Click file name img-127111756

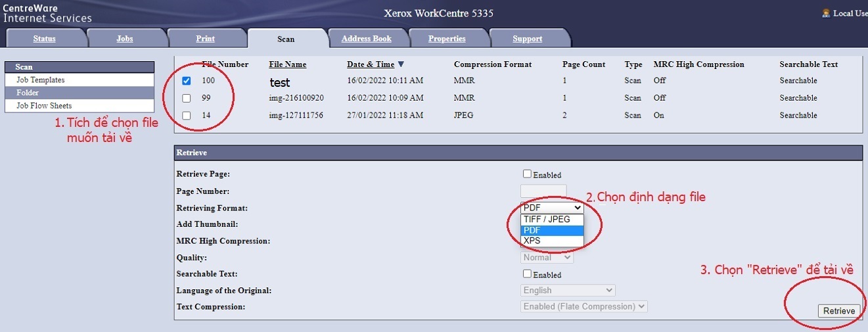tap(296, 115)
